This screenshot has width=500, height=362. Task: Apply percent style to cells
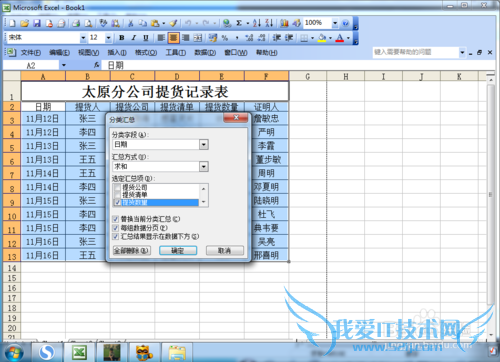click(225, 38)
